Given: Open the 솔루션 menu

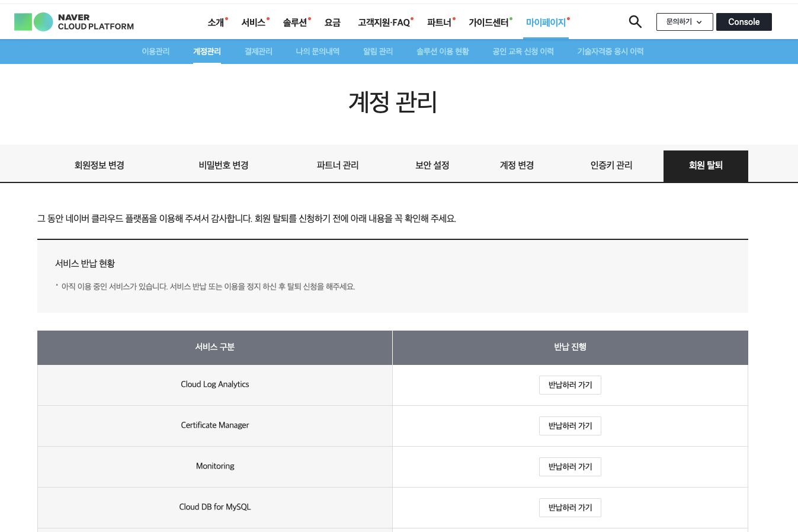Looking at the screenshot, I should [295, 23].
